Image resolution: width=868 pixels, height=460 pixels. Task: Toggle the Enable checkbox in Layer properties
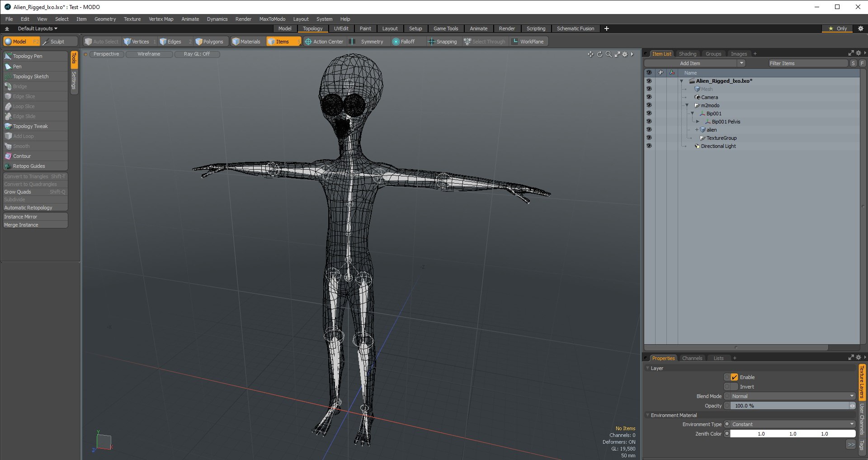[x=734, y=377]
